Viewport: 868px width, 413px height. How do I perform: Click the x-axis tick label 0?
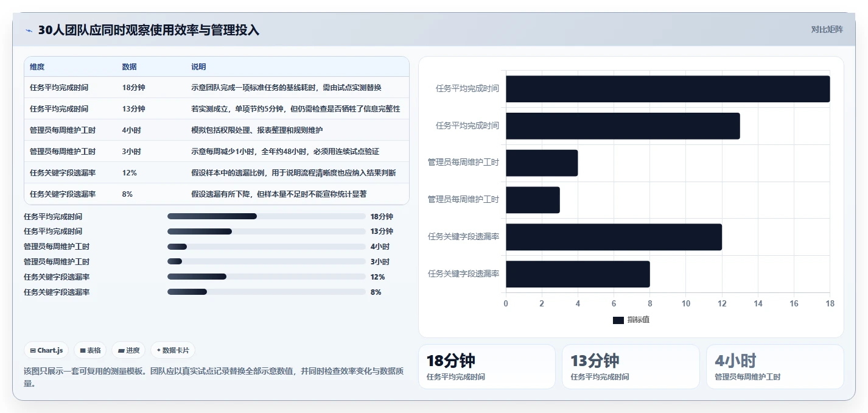click(506, 303)
